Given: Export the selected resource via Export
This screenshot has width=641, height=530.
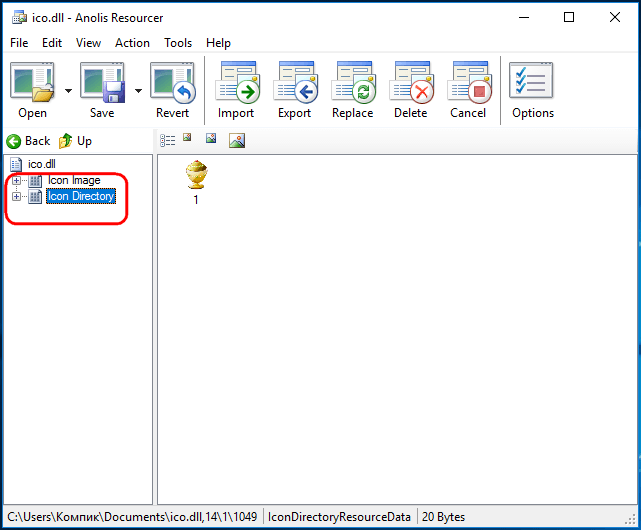Looking at the screenshot, I should point(296,81).
